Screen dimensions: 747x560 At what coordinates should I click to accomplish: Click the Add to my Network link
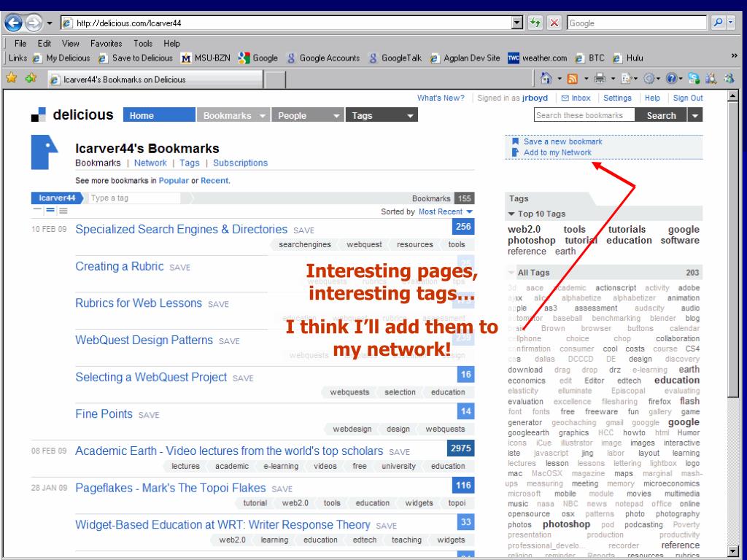pos(557,152)
